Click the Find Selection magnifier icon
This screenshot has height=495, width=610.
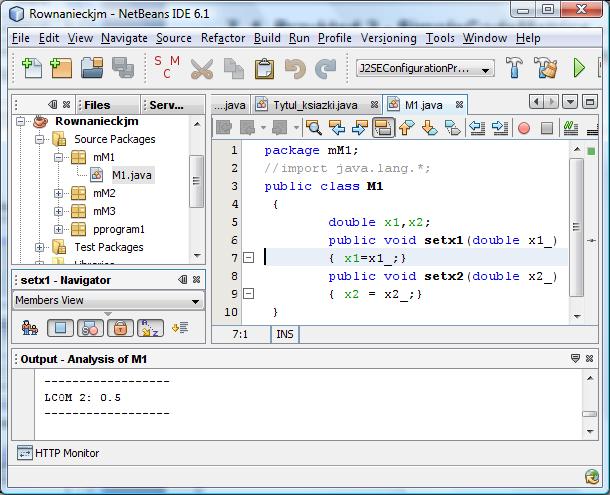tap(314, 127)
